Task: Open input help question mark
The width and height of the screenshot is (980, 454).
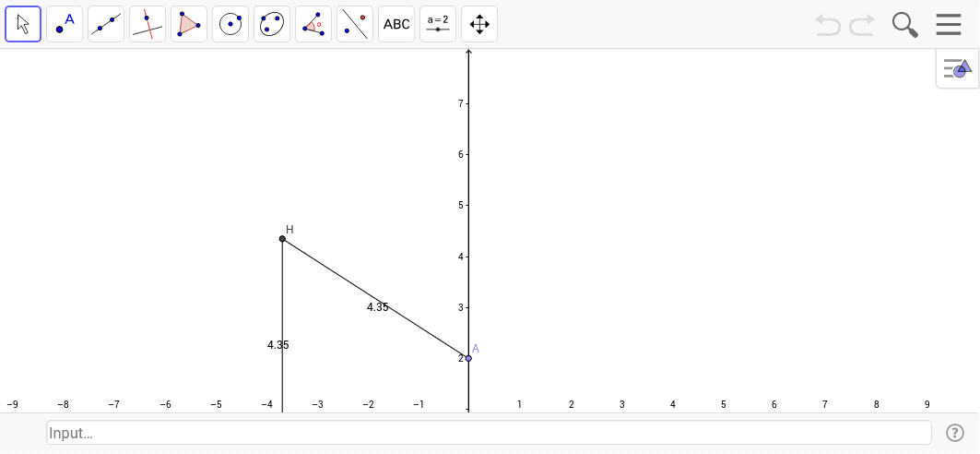Action: pos(954,433)
